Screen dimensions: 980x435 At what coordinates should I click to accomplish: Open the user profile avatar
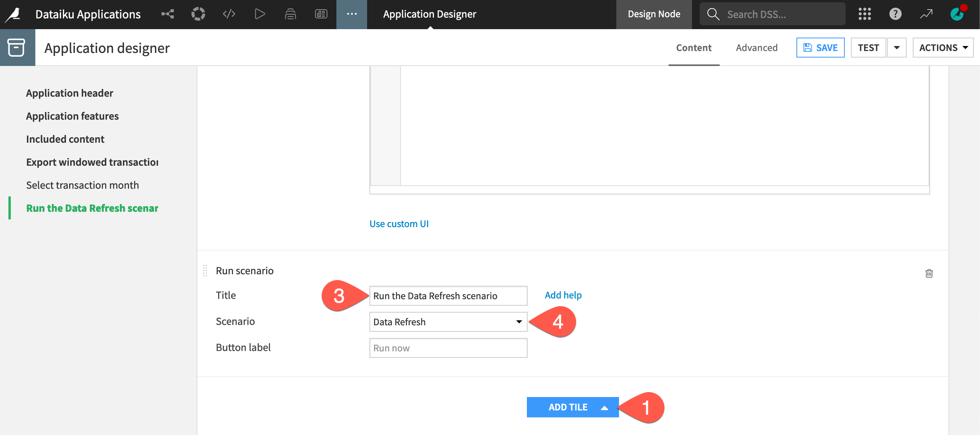click(x=957, y=14)
